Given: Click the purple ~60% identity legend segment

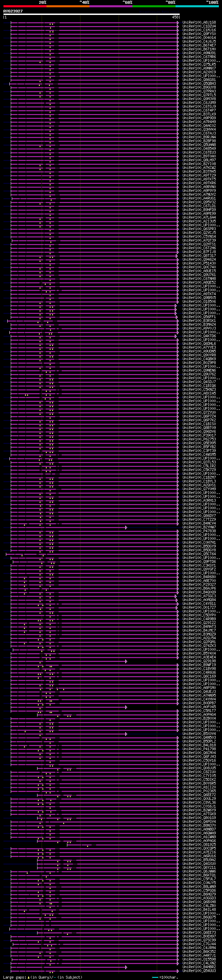Looking at the screenshot, I should point(111,6).
